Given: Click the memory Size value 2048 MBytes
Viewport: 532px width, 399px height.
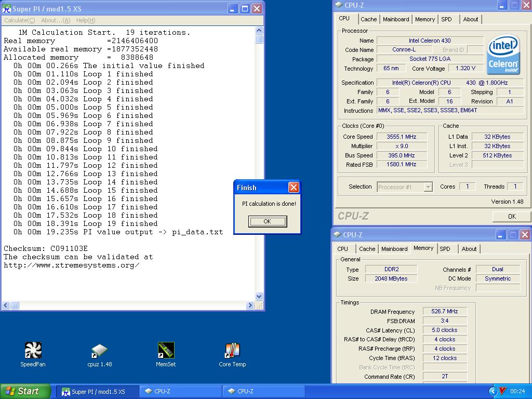Looking at the screenshot, I should point(391,278).
